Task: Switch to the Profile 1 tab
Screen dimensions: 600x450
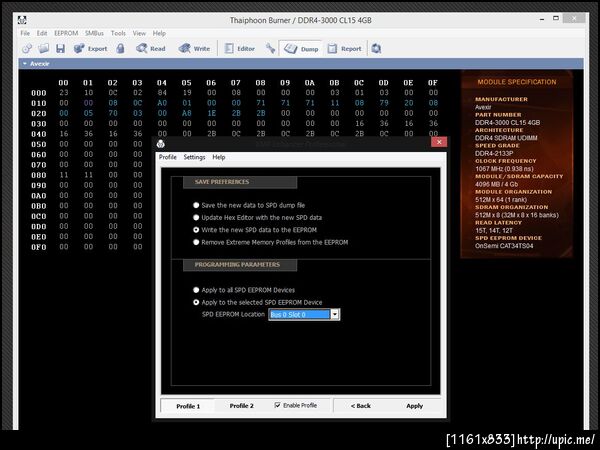Action: click(188, 406)
